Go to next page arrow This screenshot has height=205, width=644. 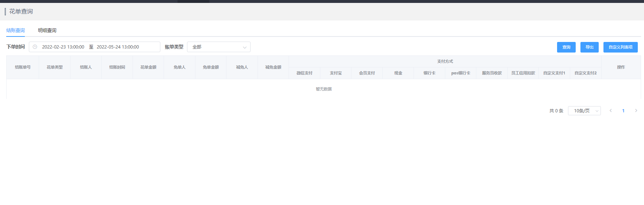pos(636,111)
